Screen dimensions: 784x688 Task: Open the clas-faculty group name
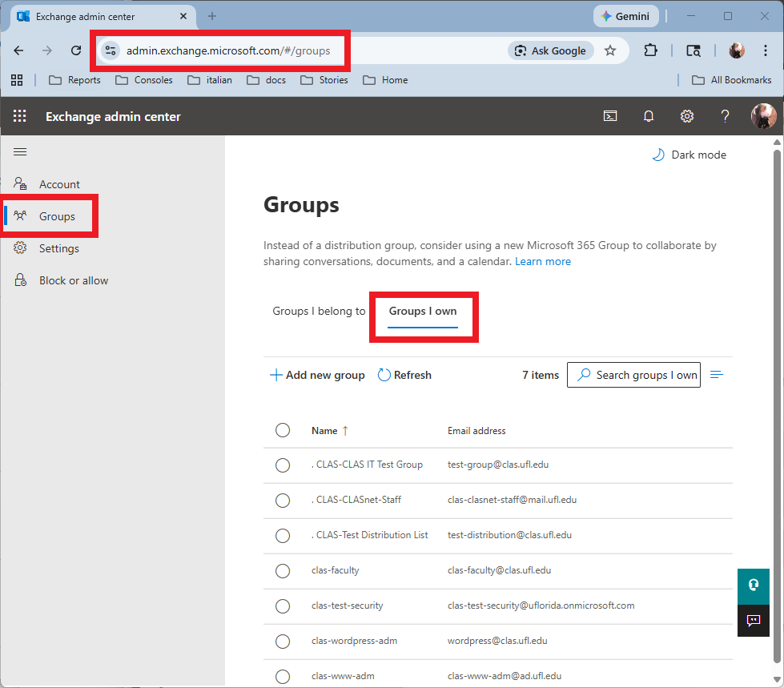pos(335,570)
